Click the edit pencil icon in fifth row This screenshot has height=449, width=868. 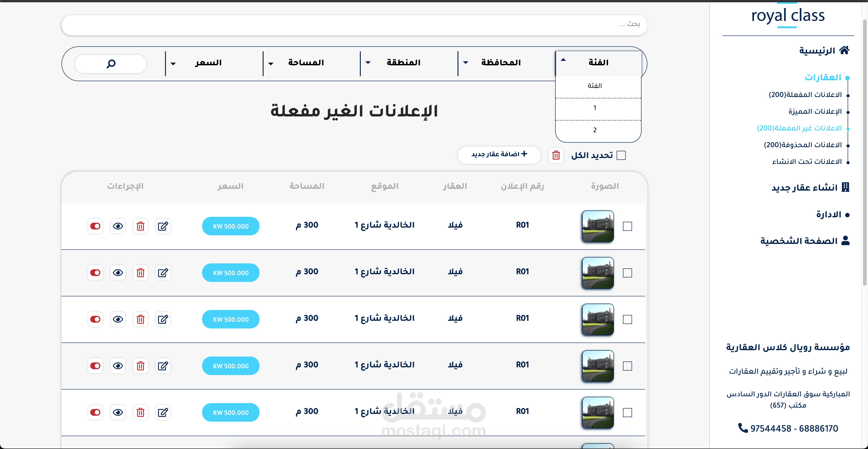coord(163,412)
